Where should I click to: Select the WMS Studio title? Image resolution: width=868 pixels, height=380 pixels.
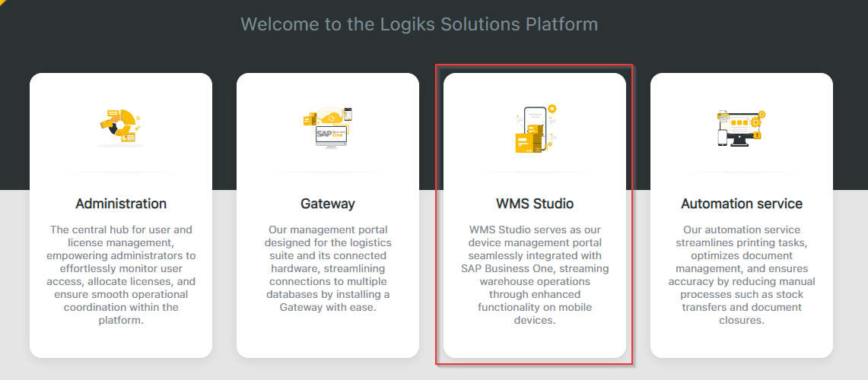click(x=535, y=204)
